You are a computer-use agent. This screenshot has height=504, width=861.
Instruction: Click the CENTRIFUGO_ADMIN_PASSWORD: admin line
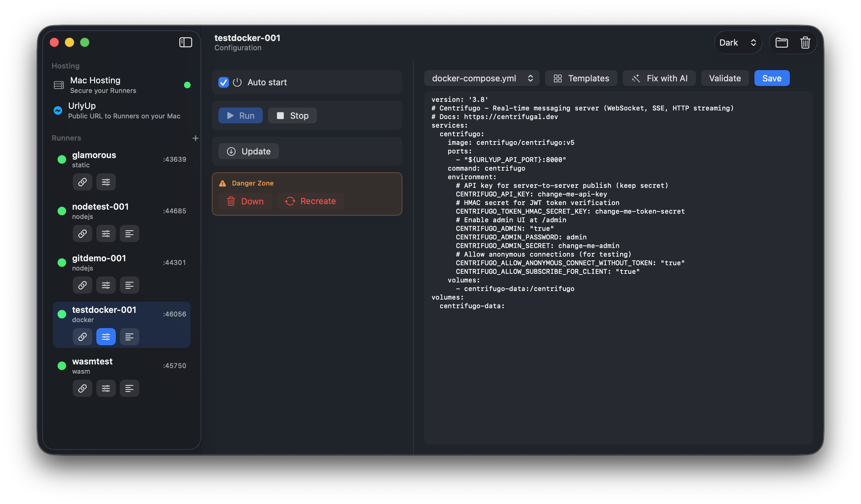pyautogui.click(x=521, y=237)
